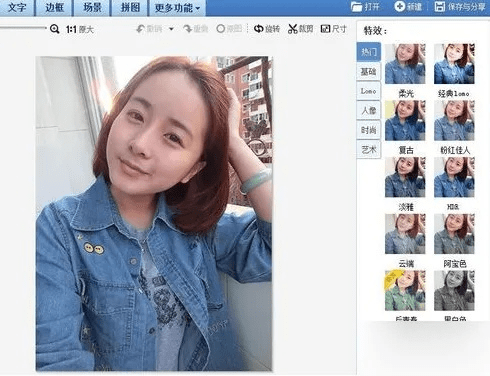Screen dimensions: 490x376
Task: Apply the 淡雅 effect thumbnail
Action: tap(405, 177)
